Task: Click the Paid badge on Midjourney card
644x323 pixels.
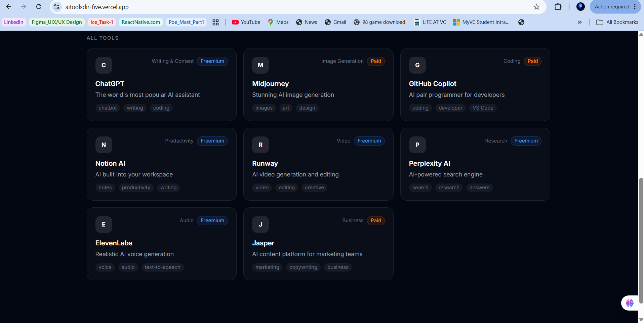Action: [376, 61]
